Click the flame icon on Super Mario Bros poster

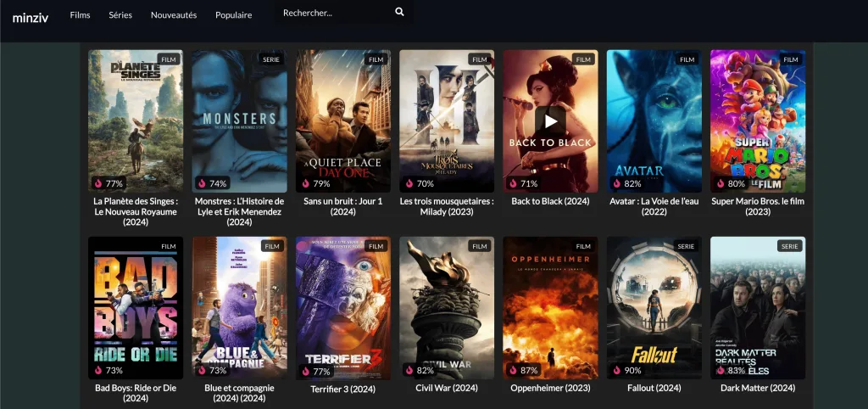[721, 183]
